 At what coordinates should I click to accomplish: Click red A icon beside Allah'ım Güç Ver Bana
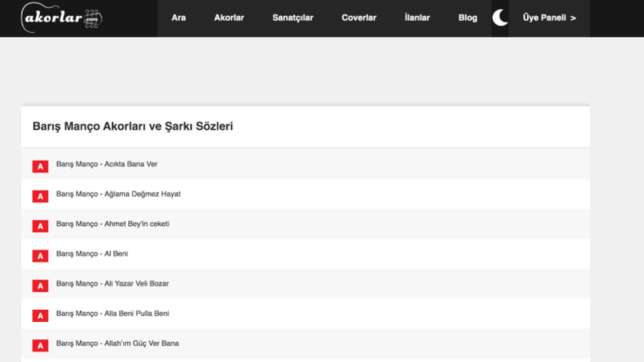click(x=40, y=345)
